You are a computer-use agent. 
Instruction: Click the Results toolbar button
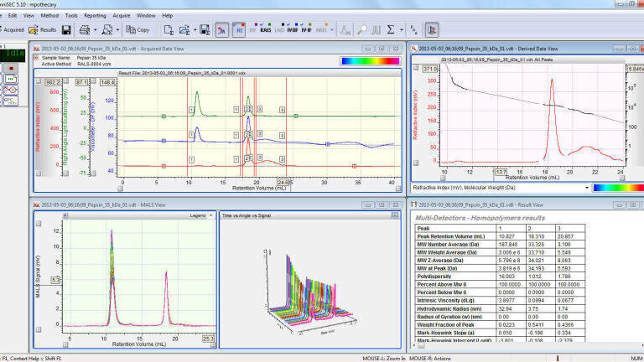pos(43,30)
